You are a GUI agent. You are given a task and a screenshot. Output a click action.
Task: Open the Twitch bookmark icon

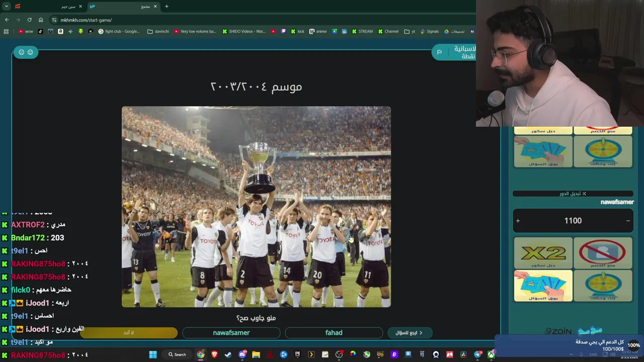283,31
